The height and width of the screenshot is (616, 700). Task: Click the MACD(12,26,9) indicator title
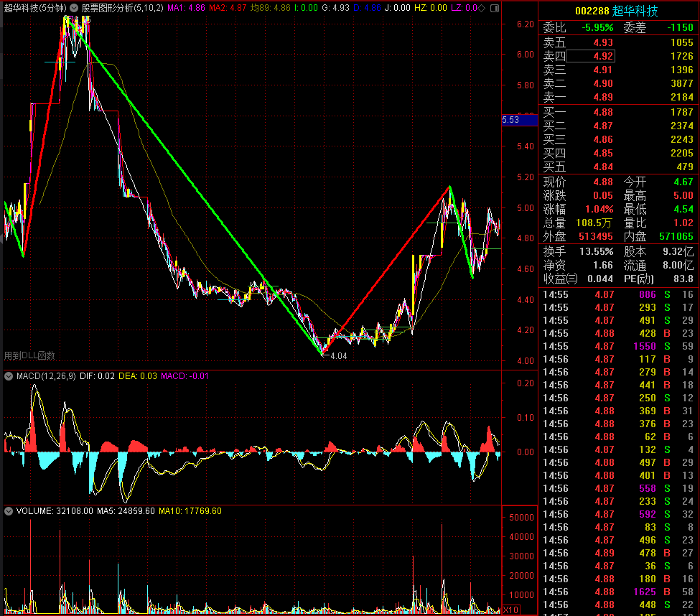point(45,376)
